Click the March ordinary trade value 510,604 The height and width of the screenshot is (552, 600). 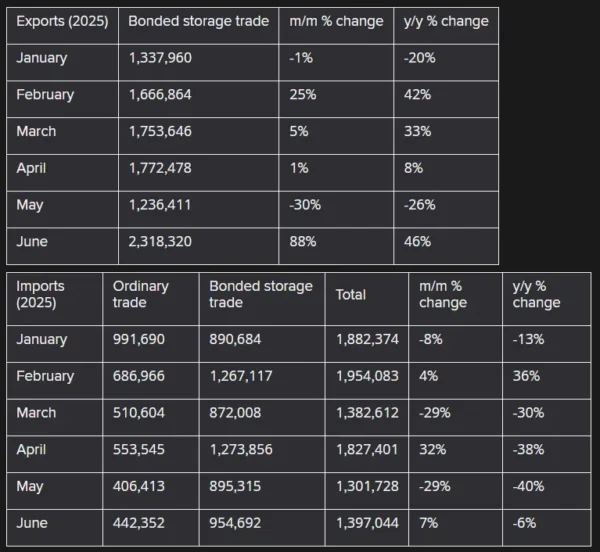(141, 413)
